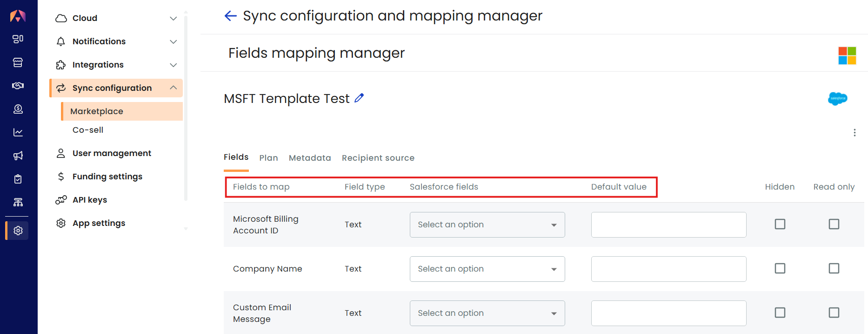This screenshot has height=334, width=868.
Task: Collapse the Sync configuration chevron
Action: 174,88
